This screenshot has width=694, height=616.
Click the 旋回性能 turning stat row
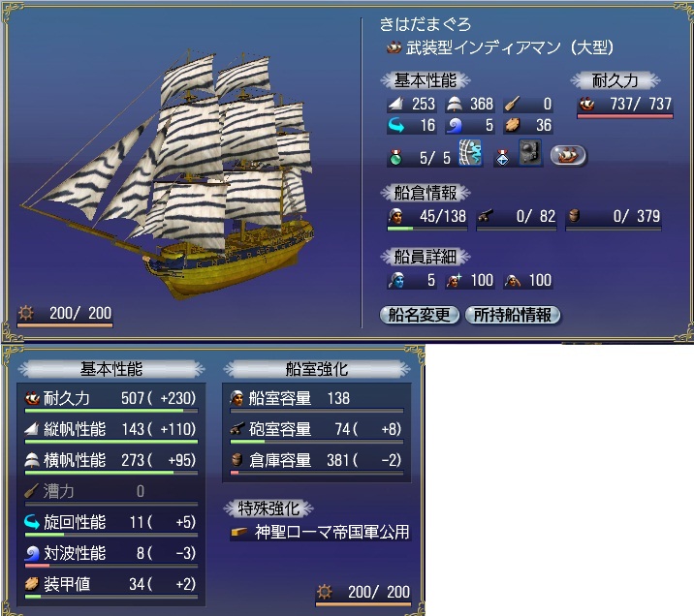tap(110, 524)
